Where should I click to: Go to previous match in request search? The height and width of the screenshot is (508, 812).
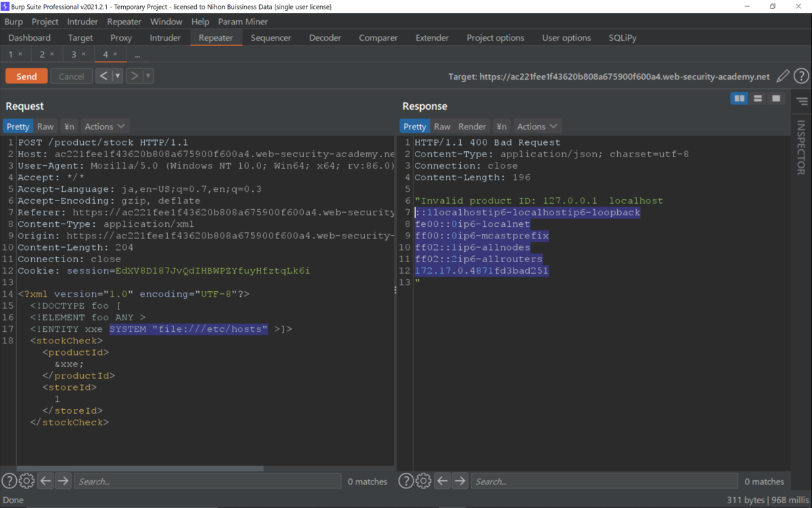[x=45, y=481]
